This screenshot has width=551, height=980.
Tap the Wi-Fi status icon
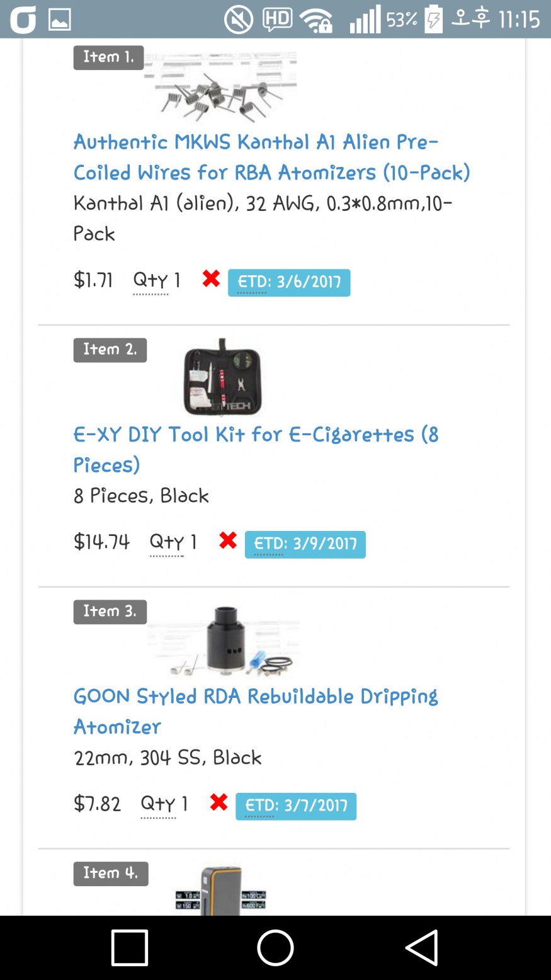[315, 20]
